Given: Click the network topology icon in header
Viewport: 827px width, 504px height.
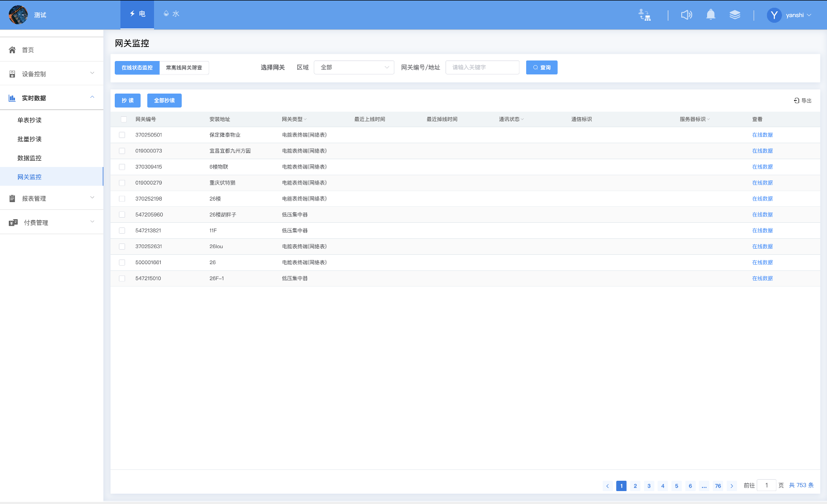Looking at the screenshot, I should click(x=645, y=15).
